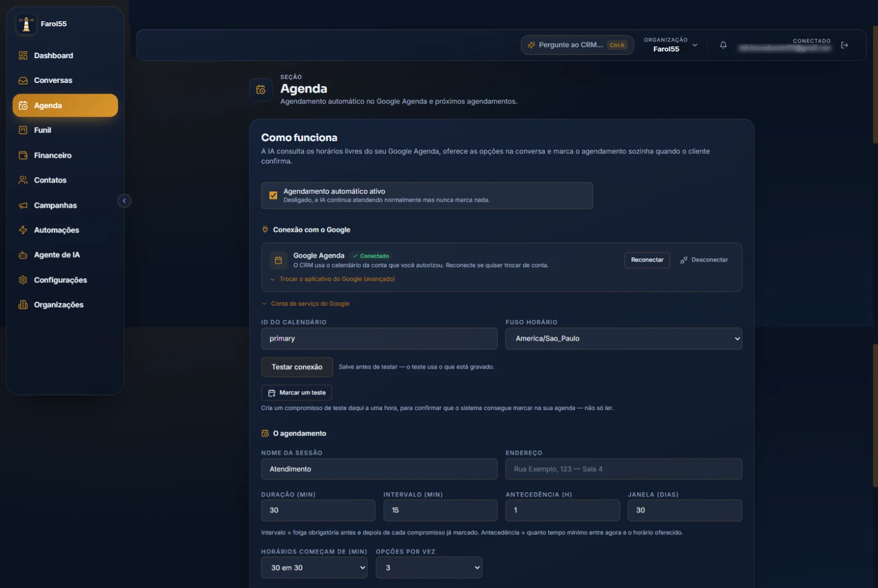Click the Dashboard grid icon in sidebar
The width and height of the screenshot is (878, 588).
[x=23, y=55]
